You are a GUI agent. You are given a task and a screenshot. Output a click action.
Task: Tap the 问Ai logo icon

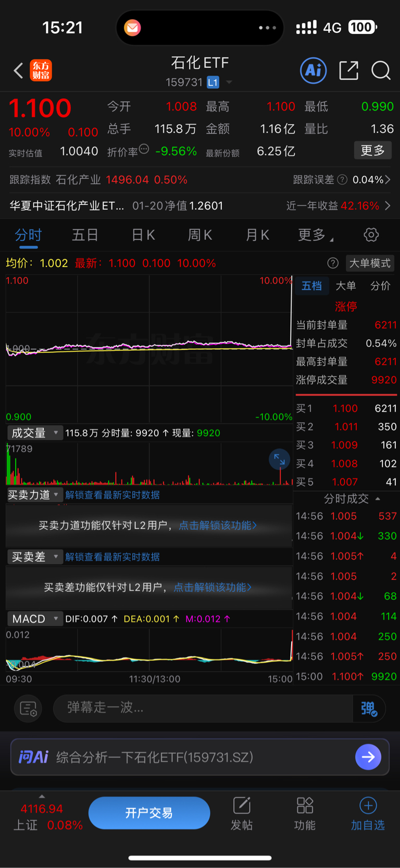coord(33,757)
